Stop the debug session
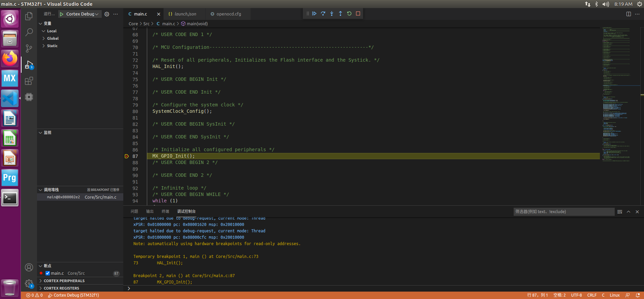Image resolution: width=644 pixels, height=299 pixels. (358, 13)
